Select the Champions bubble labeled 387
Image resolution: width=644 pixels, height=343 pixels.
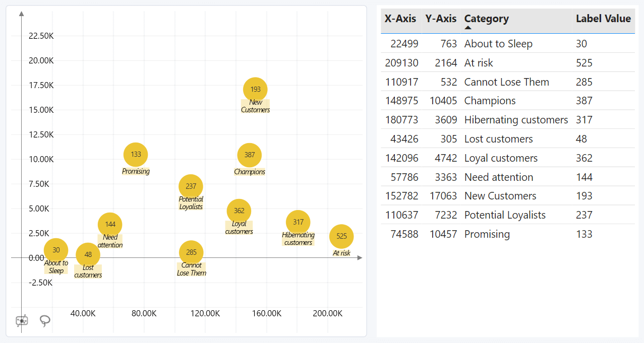coord(249,155)
